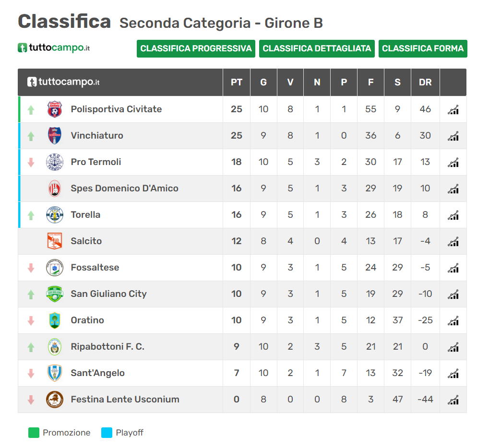Switch to Classifica Progressiva view
The width and height of the screenshot is (477, 448).
pyautogui.click(x=196, y=48)
